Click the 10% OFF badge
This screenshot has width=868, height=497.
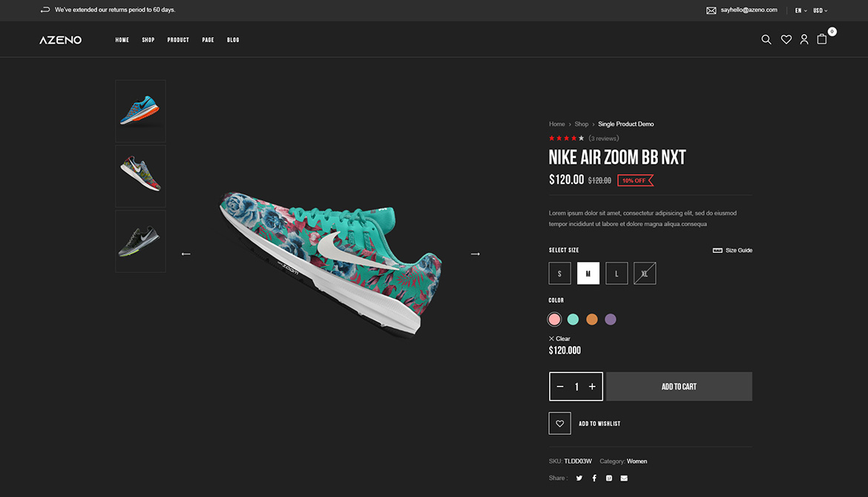coord(636,180)
